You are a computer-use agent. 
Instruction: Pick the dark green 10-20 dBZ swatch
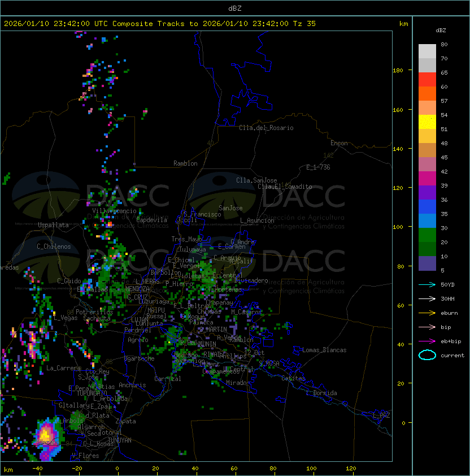pos(427,249)
